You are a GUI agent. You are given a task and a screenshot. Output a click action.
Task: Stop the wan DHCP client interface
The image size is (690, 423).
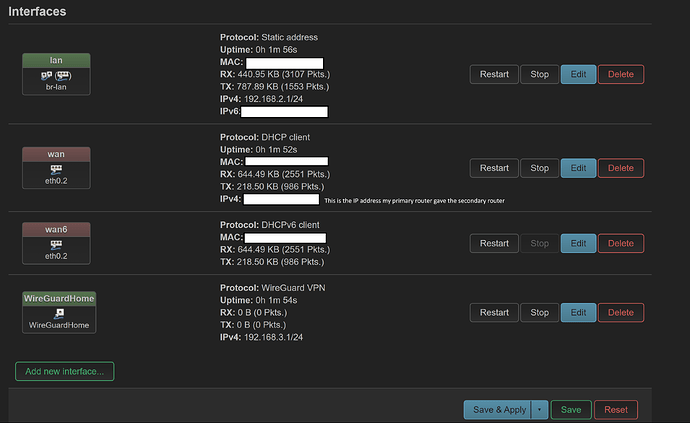[x=539, y=168]
